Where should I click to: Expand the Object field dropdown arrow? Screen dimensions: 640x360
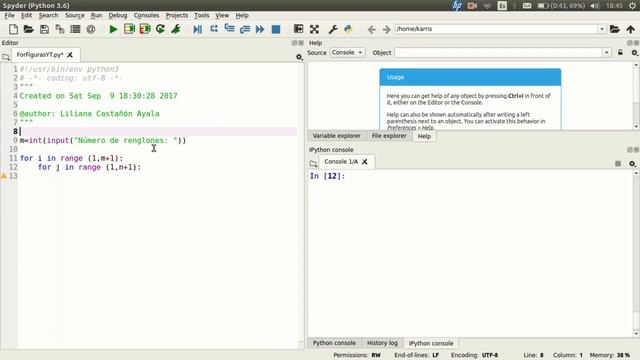[607, 52]
